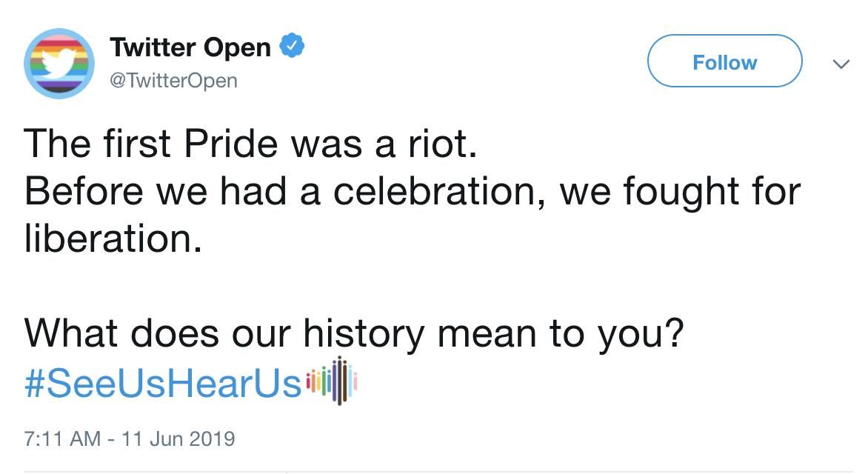
Task: Click the word "liberation." in the tweet
Action: 113,238
